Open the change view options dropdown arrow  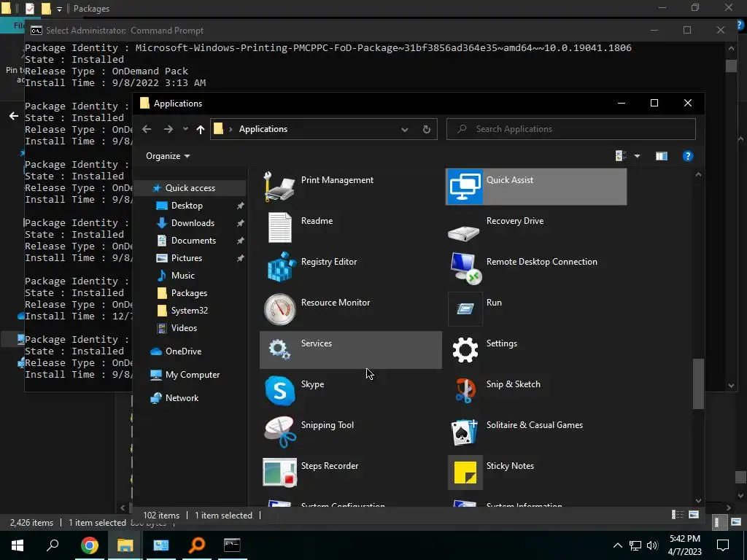(x=637, y=156)
